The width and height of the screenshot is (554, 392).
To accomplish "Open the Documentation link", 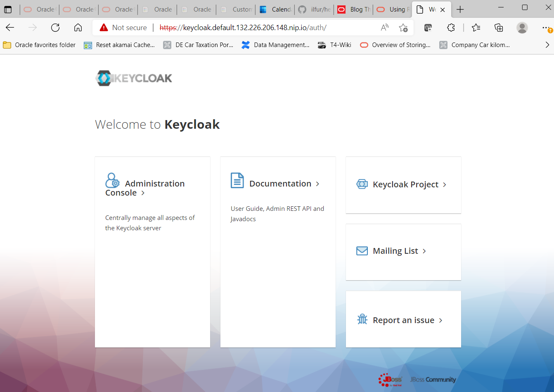I will [284, 184].
